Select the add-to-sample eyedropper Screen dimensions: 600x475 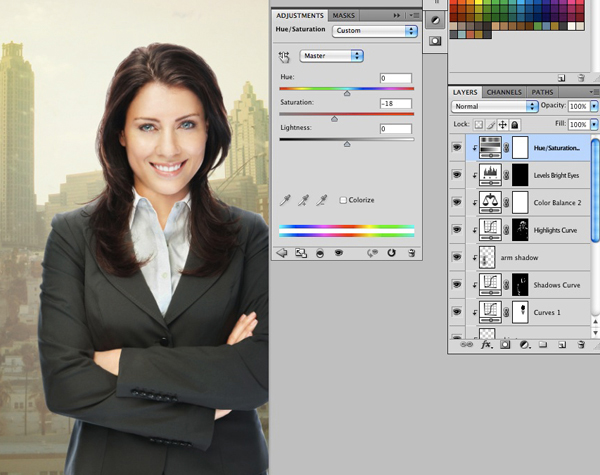tap(303, 200)
